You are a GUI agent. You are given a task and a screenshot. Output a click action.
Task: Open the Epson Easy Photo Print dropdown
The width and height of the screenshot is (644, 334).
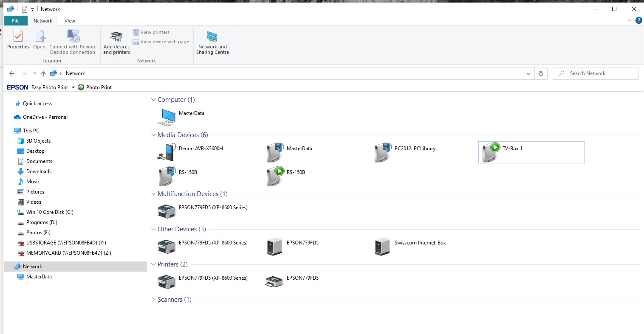pos(73,87)
